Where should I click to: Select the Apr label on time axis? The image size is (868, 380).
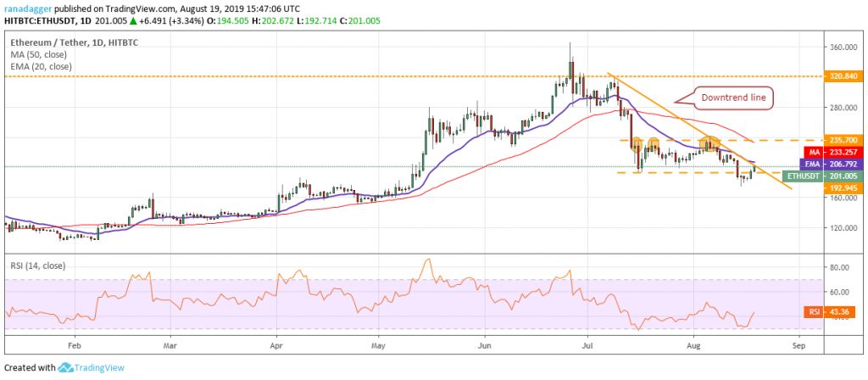pyautogui.click(x=276, y=346)
